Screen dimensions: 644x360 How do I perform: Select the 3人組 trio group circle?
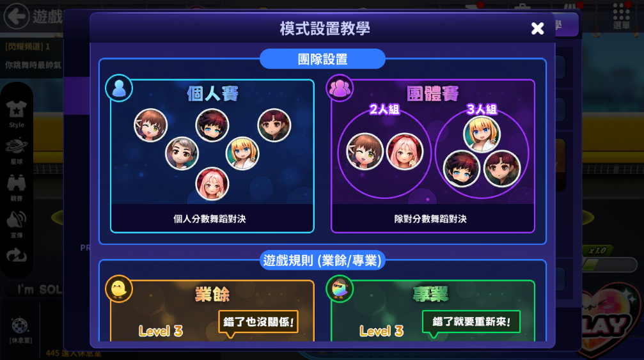pos(482,153)
